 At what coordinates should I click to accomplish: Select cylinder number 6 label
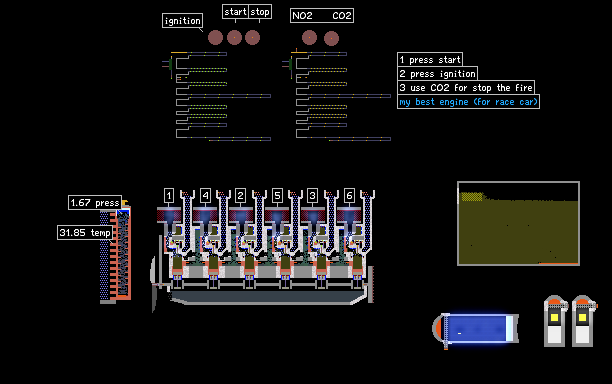coord(349,196)
